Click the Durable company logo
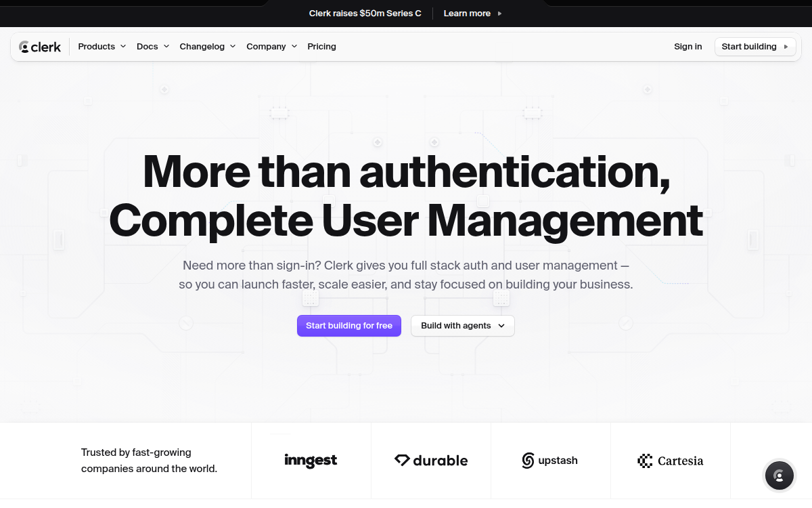This screenshot has height=508, width=812. [431, 461]
